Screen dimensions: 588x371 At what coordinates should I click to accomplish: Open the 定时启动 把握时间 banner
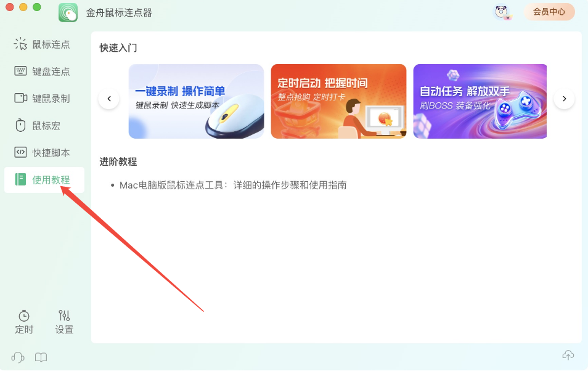point(338,101)
